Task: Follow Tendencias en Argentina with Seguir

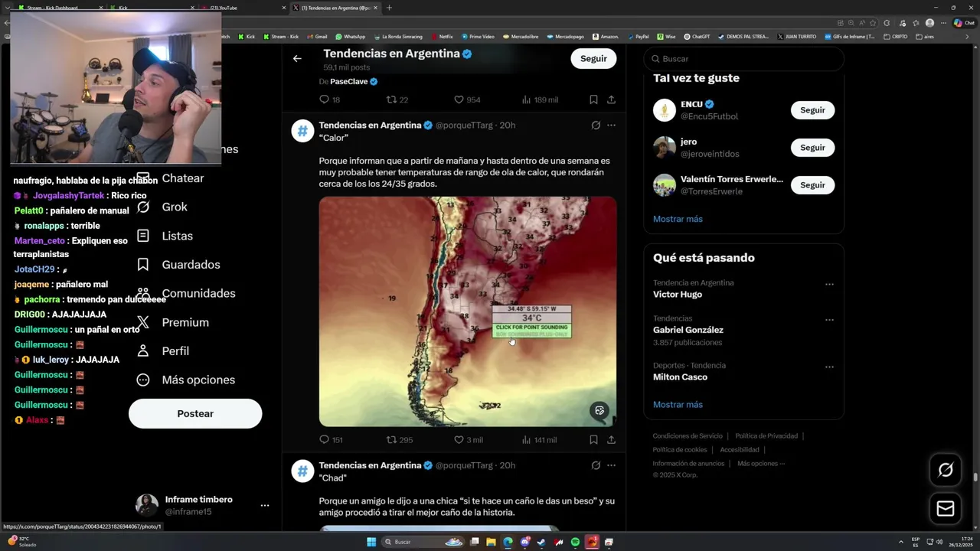Action: [x=593, y=58]
